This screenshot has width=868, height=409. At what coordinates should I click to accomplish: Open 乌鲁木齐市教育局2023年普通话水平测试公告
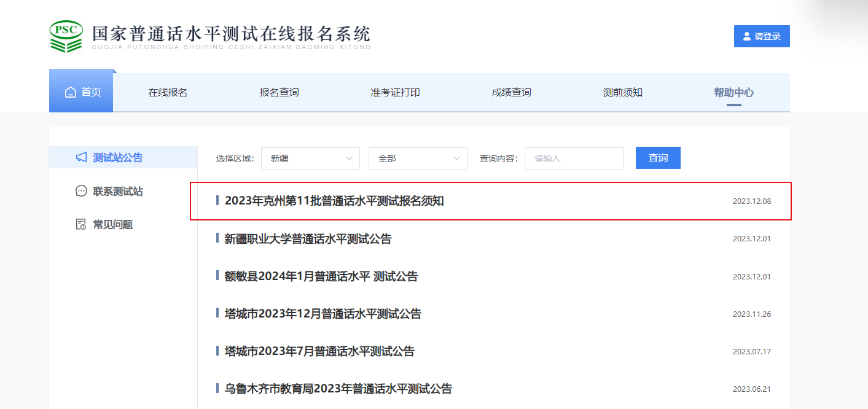[338, 389]
